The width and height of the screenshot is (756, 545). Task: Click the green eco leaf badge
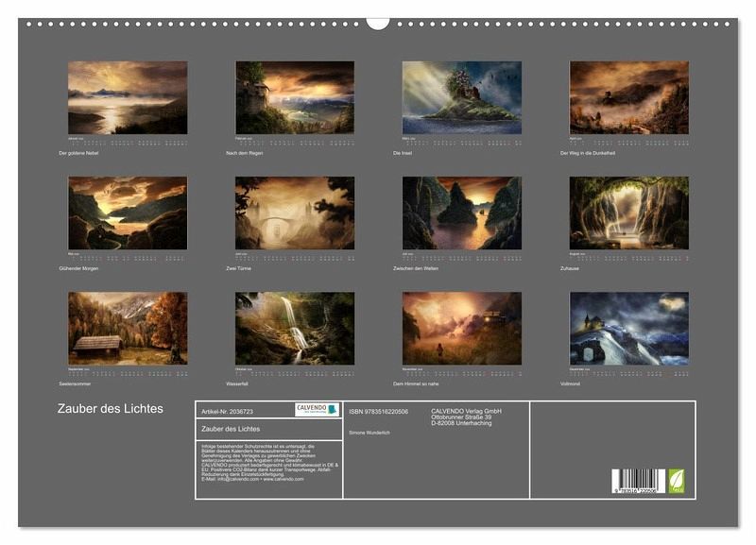[676, 481]
